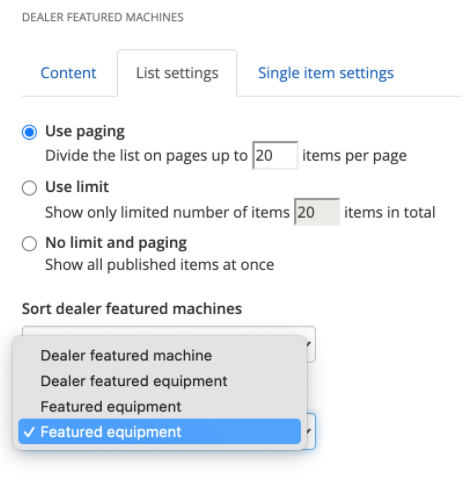Open the Single item settings tab
The image size is (472, 482).
click(326, 73)
